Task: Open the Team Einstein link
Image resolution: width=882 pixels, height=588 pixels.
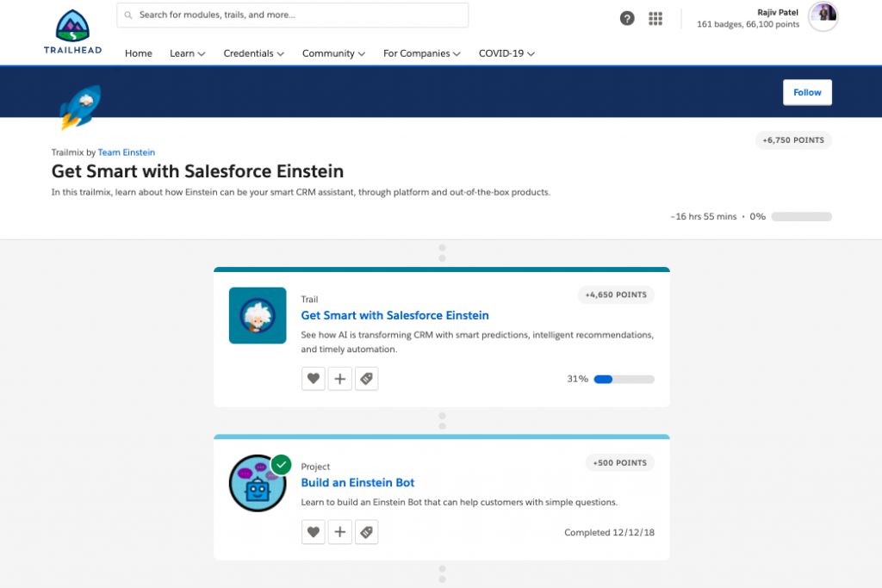Action: coord(127,152)
